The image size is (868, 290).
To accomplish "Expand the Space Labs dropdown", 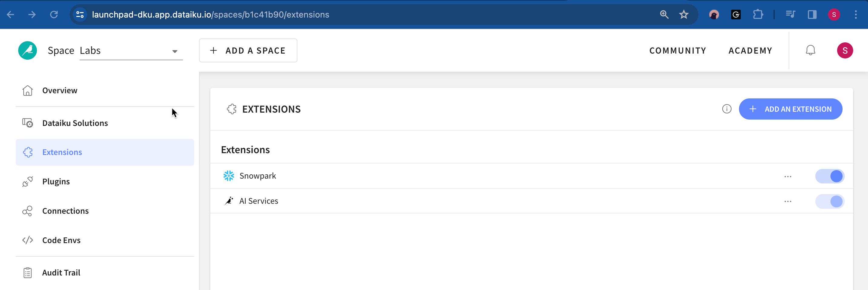I will (174, 51).
